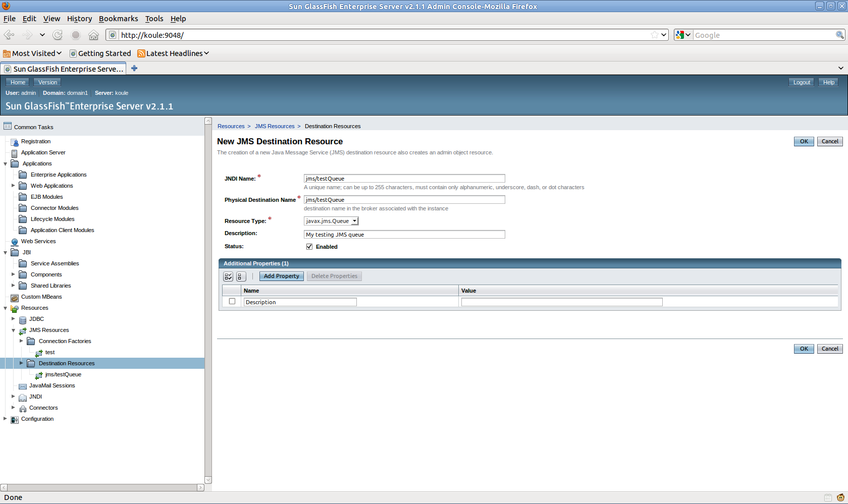Deselect all rows using deselect icon
The height and width of the screenshot is (504, 848).
point(241,276)
